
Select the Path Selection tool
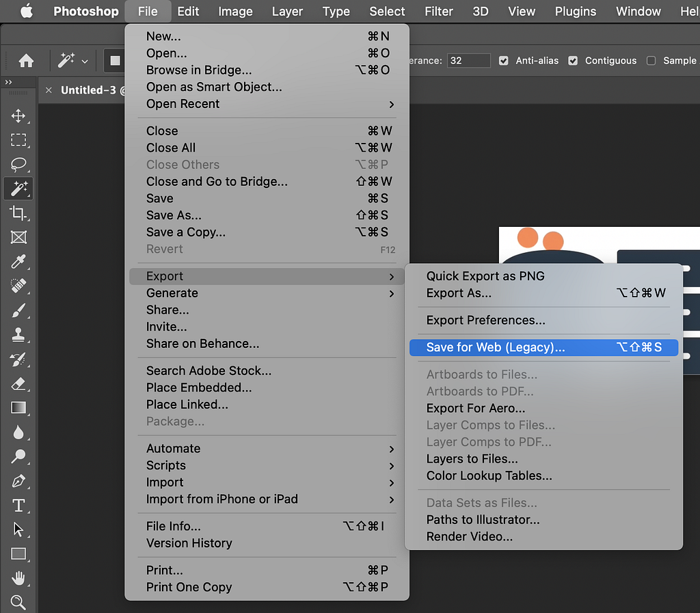[18, 530]
